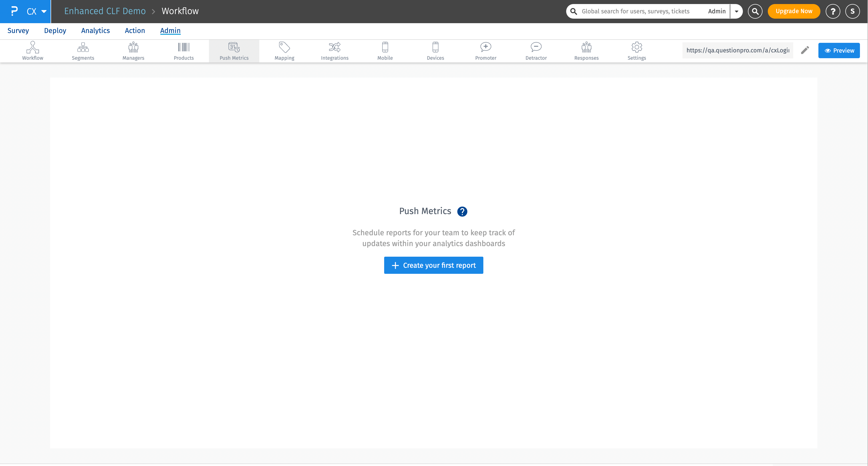The image size is (868, 466).
Task: Open the Mobile settings icon
Action: 385,51
